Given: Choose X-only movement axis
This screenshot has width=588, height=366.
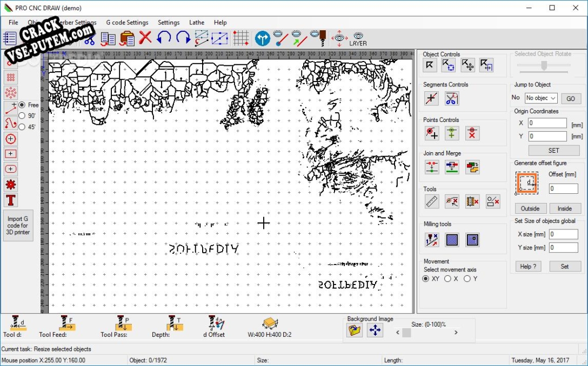Looking at the screenshot, I should (x=447, y=279).
